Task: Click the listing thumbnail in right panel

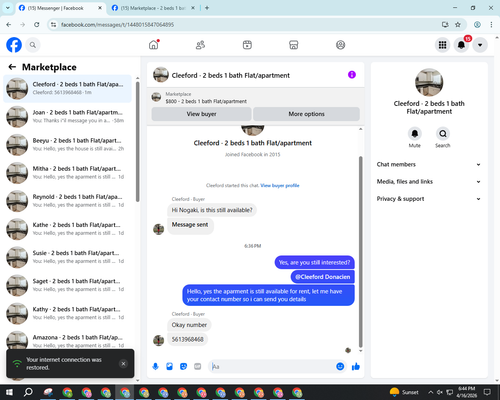Action: 429,82
